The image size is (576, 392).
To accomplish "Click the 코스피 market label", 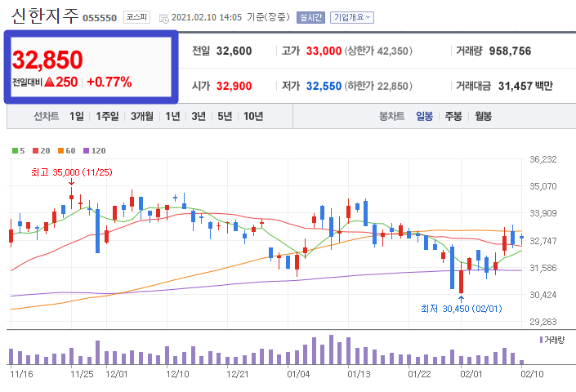I will [x=136, y=17].
